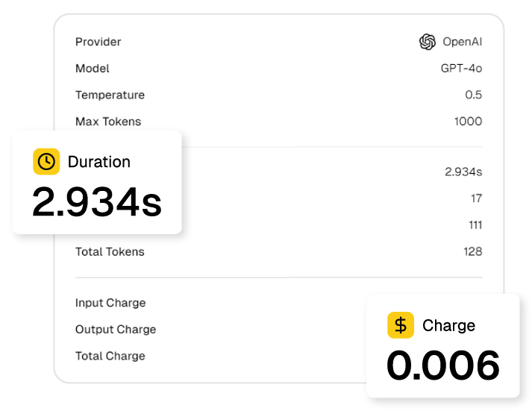Click the yellow clock Duration icon
The image size is (532, 411).
tap(46, 162)
